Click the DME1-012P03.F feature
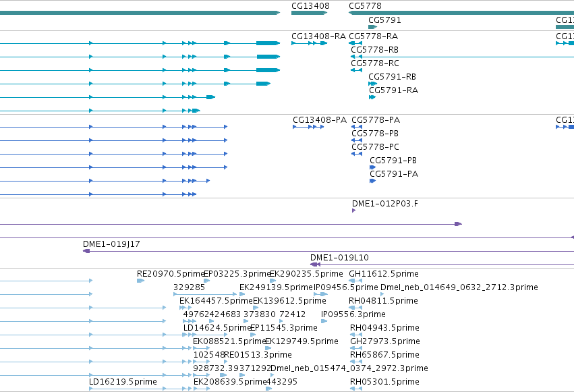 pyautogui.click(x=353, y=211)
